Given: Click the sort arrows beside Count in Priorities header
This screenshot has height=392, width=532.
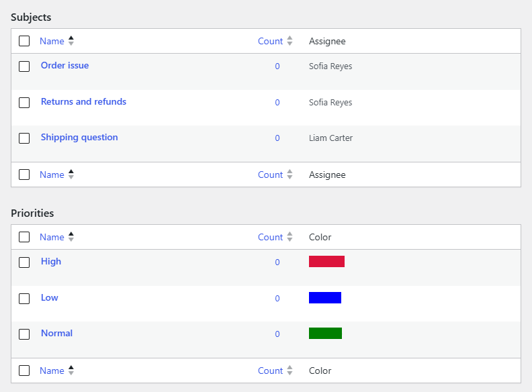Looking at the screenshot, I should click(290, 237).
